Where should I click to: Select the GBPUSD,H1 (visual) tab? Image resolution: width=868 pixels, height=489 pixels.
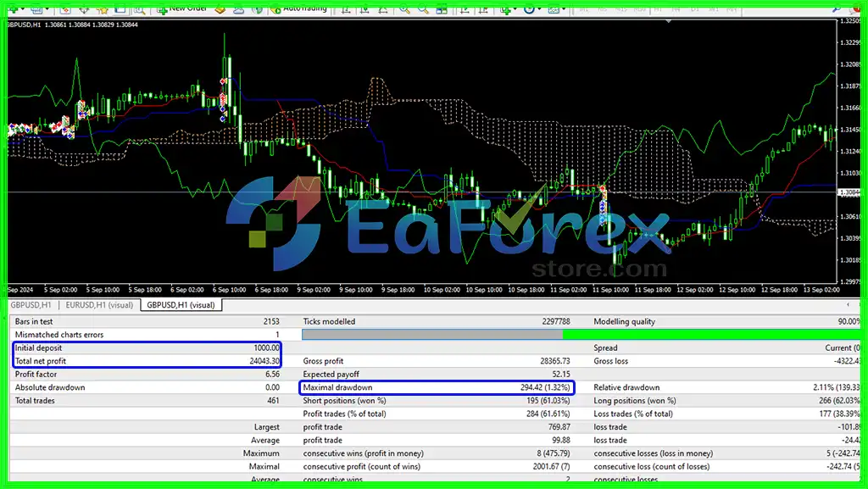181,305
